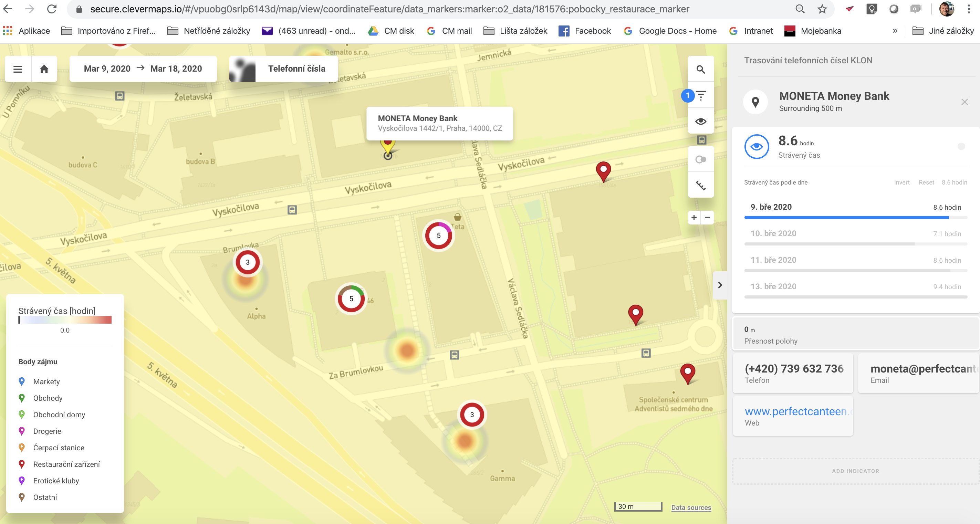Open the Importováno z Firef... folder
The width and height of the screenshot is (980, 524).
click(x=108, y=31)
